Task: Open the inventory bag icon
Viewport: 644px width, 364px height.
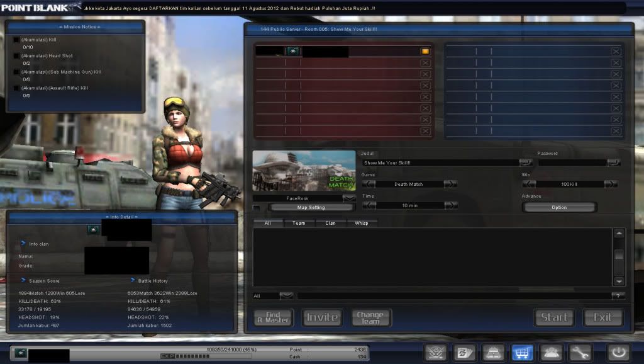Action: (x=493, y=353)
